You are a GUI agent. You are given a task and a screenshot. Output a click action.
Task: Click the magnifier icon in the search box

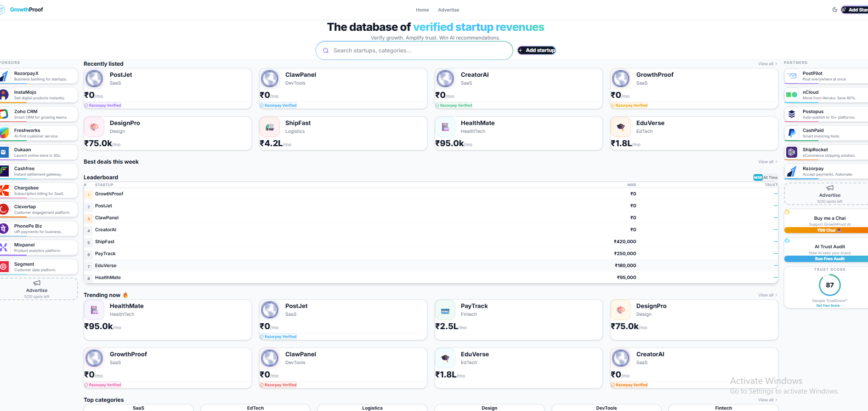point(326,51)
